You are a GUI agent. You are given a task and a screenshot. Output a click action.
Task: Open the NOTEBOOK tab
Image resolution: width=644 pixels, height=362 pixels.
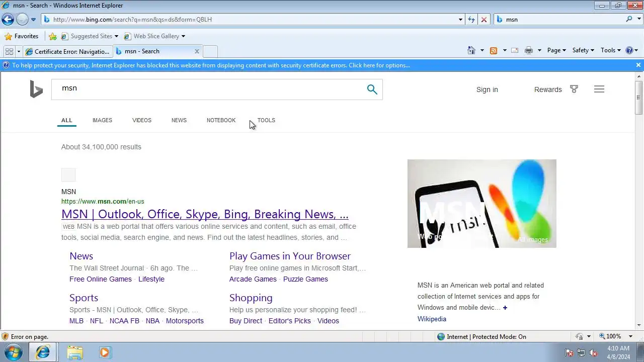pyautogui.click(x=221, y=120)
